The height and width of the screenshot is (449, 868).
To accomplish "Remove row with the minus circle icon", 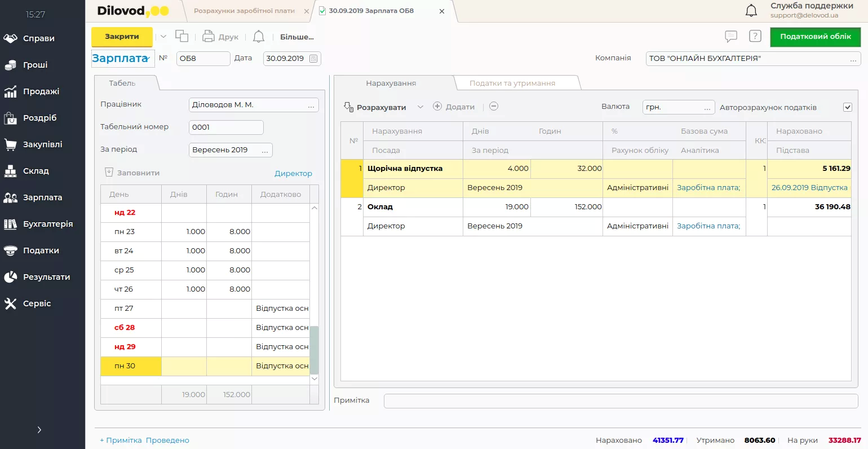I will click(x=493, y=107).
